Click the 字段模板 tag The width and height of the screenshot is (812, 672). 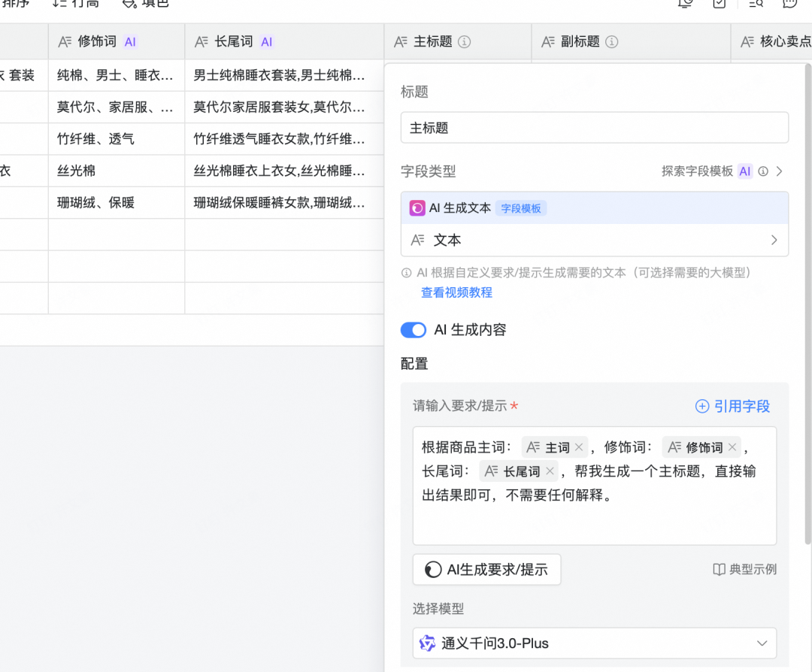(521, 208)
